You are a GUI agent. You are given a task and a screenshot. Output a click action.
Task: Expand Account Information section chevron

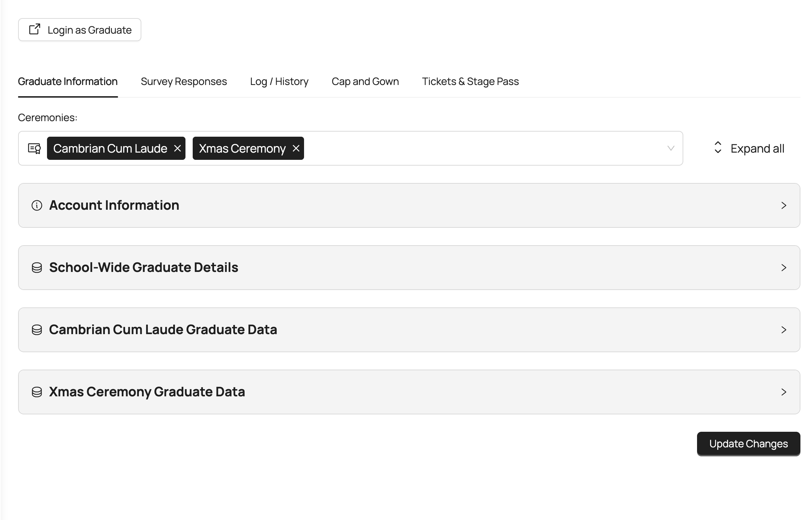coord(783,205)
